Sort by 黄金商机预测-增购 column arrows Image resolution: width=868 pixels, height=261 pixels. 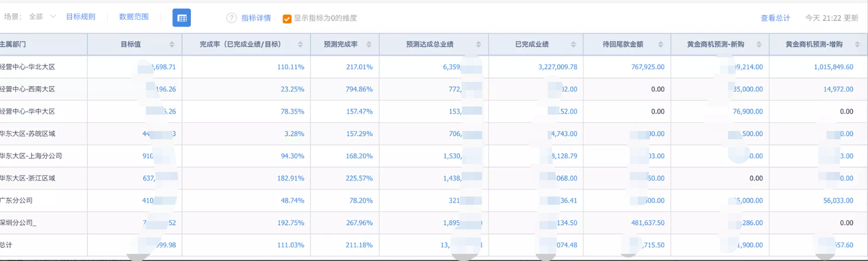(857, 44)
